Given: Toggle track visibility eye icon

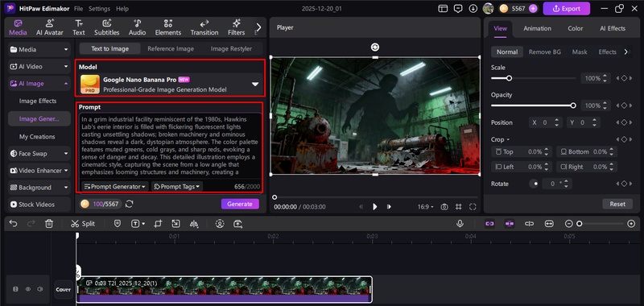Looking at the screenshot, I should [28, 289].
